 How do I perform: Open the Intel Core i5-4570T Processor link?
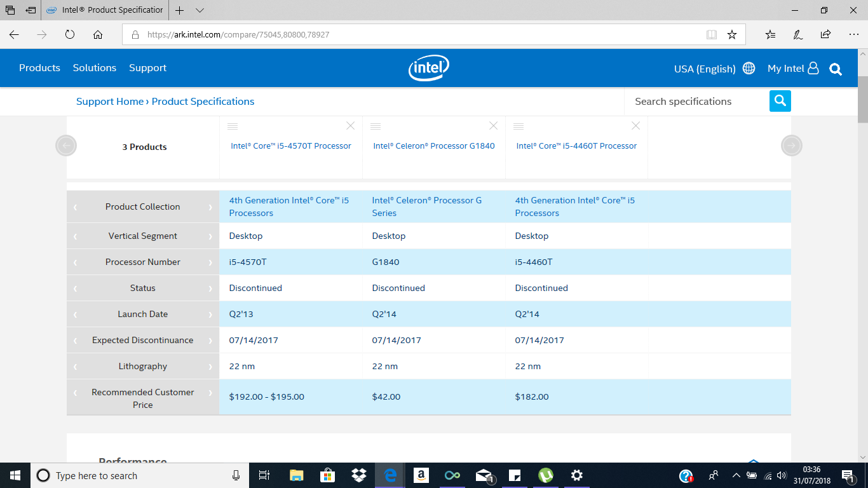point(291,146)
